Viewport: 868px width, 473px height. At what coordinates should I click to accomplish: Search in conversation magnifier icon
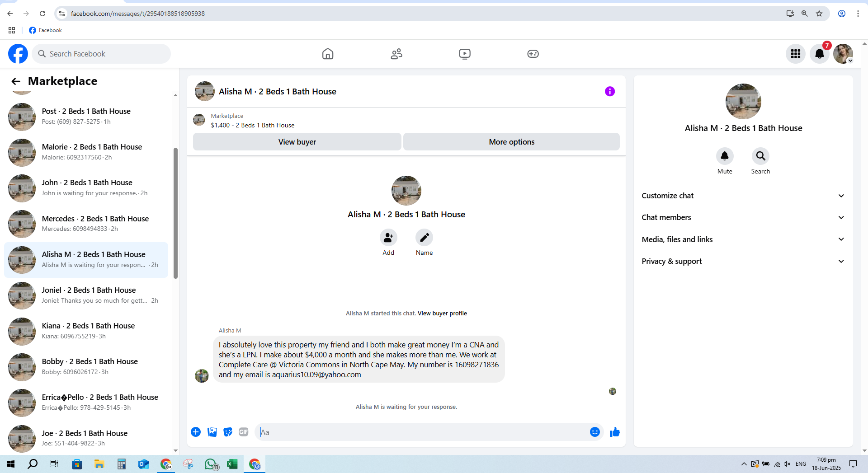click(x=761, y=156)
